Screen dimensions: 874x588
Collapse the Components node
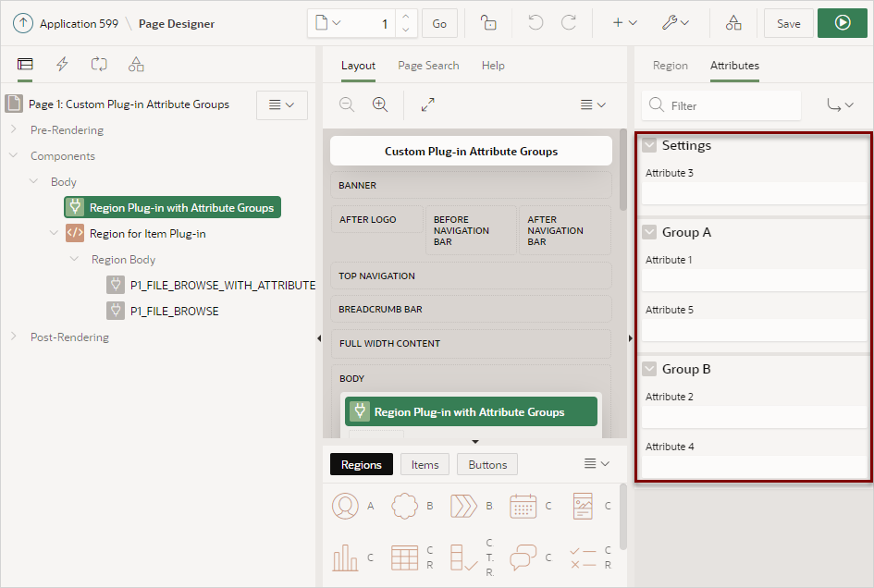pos(13,155)
